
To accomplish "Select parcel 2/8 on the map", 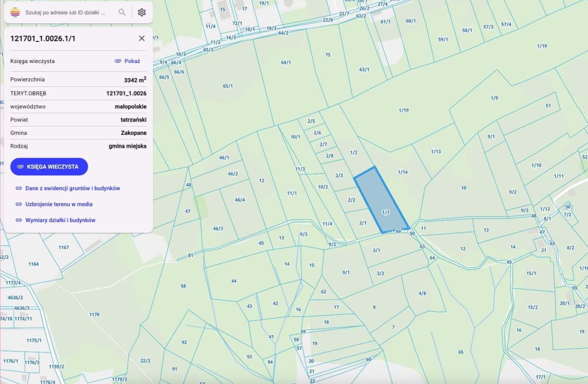I will [330, 156].
